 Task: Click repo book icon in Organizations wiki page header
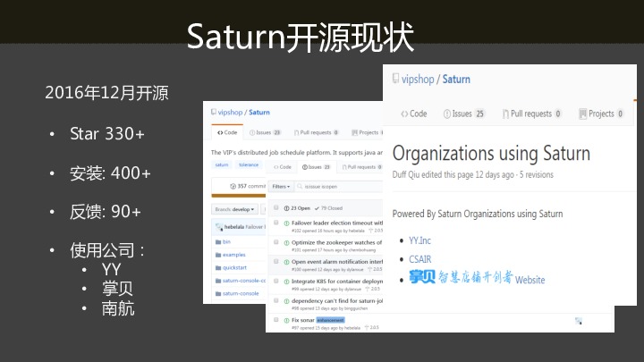[395, 79]
